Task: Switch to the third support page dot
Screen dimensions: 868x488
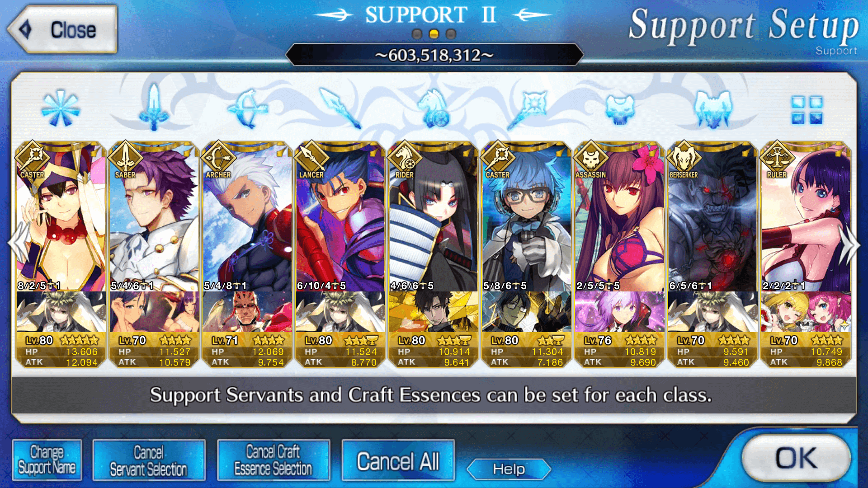Action: (x=451, y=34)
